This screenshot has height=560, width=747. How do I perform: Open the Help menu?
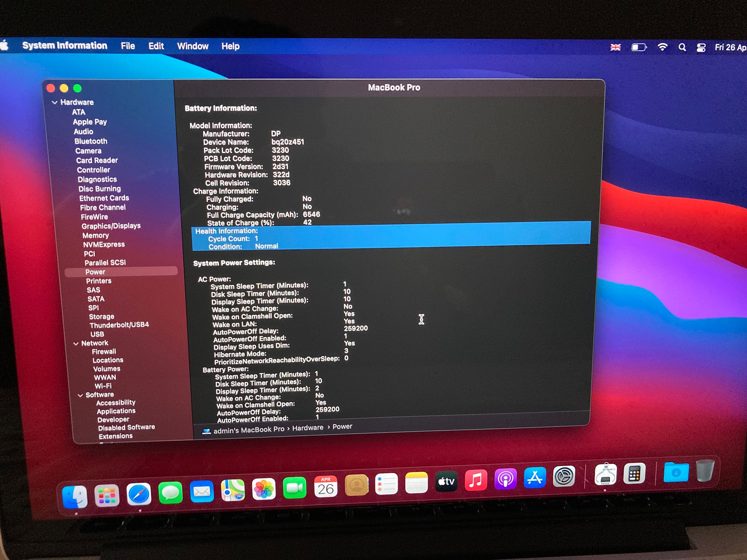(x=230, y=46)
